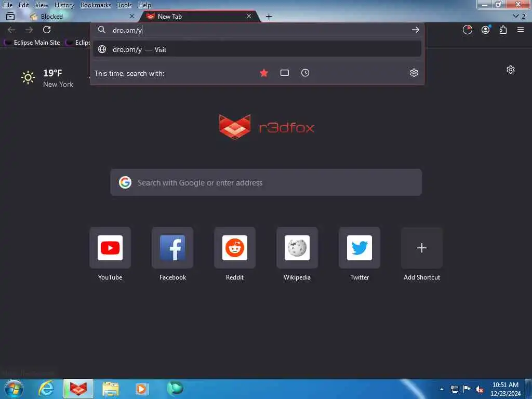Open the Extensions puzzle icon

tap(503, 30)
